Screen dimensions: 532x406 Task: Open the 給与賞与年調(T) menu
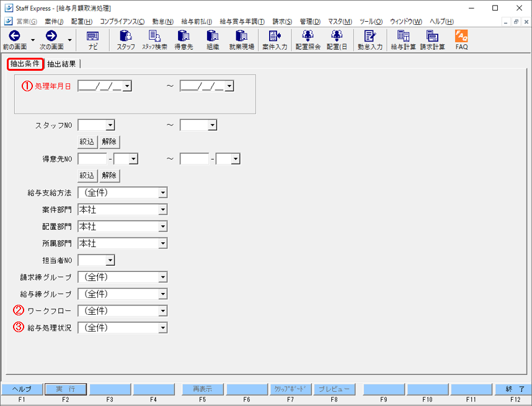[242, 21]
